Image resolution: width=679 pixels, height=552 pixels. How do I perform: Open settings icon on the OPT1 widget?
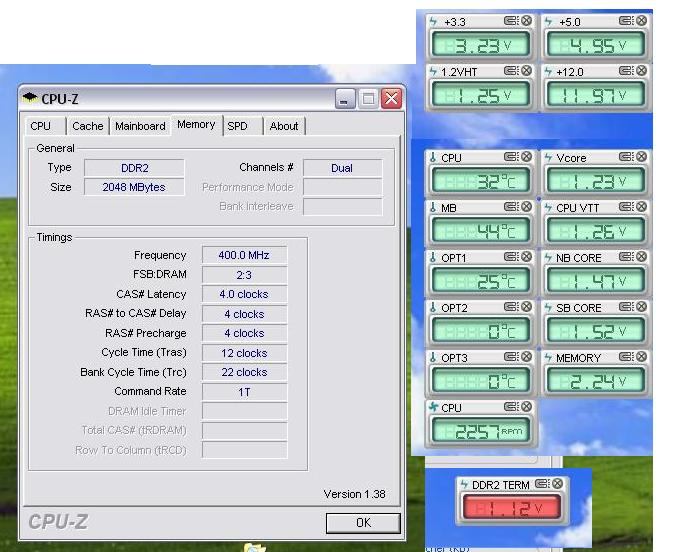coord(511,257)
